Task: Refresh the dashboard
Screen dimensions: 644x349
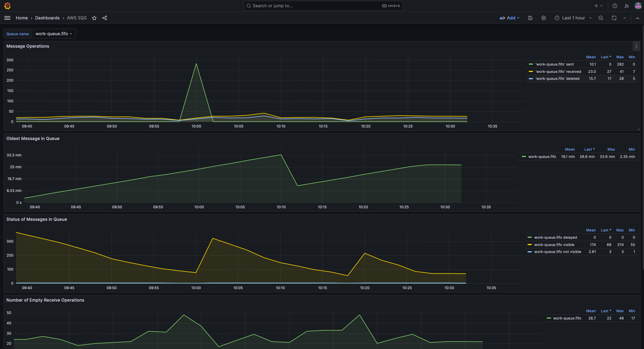Action: (x=614, y=18)
